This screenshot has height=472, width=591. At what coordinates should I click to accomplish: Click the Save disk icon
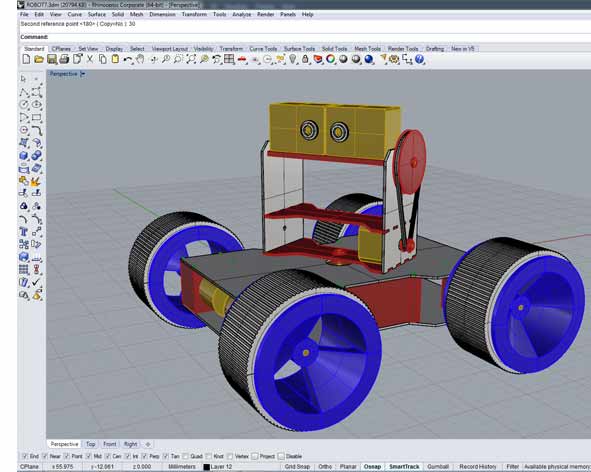coord(52,59)
